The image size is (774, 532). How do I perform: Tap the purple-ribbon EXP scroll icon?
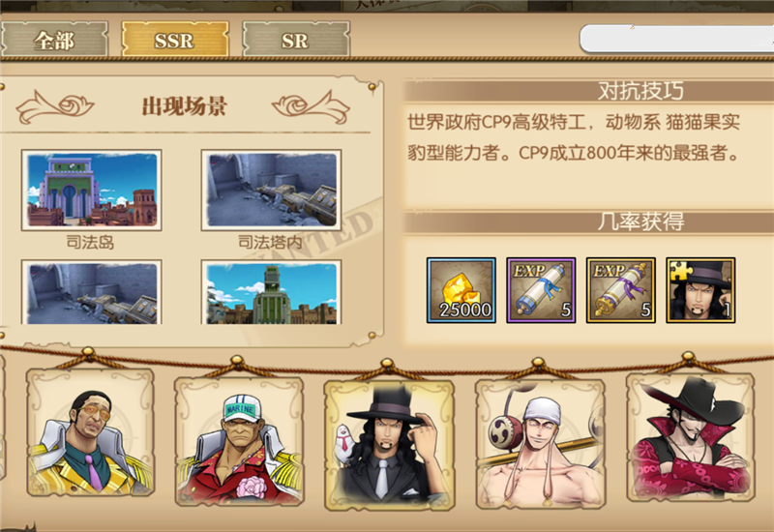(621, 290)
